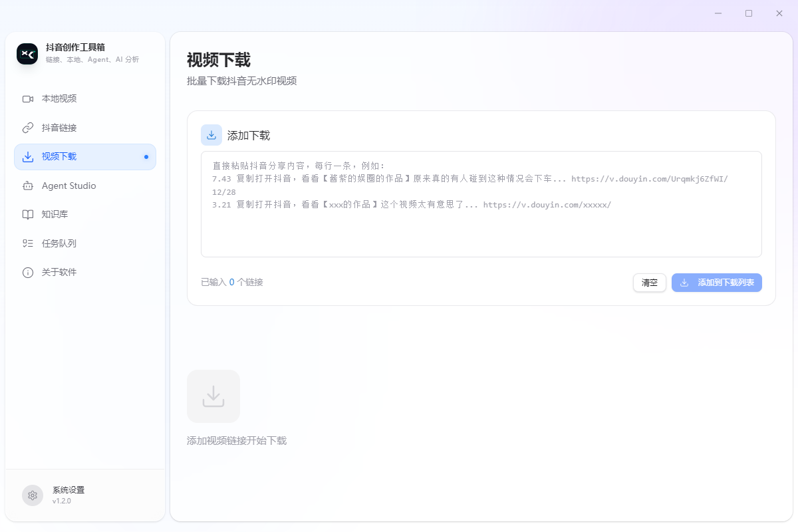Click the 已输入 0 个链接 counter text
Viewport: 798px width, 532px height.
point(232,282)
